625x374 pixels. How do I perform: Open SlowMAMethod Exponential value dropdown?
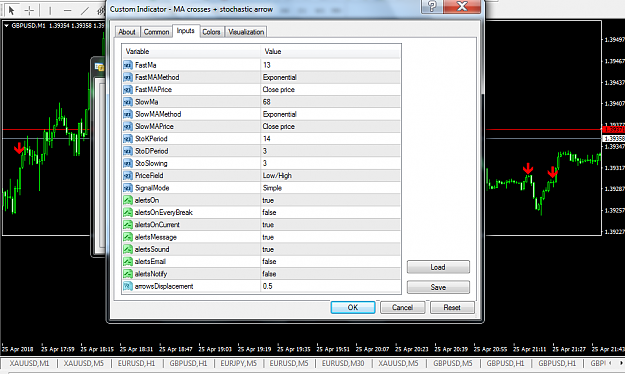click(x=330, y=114)
